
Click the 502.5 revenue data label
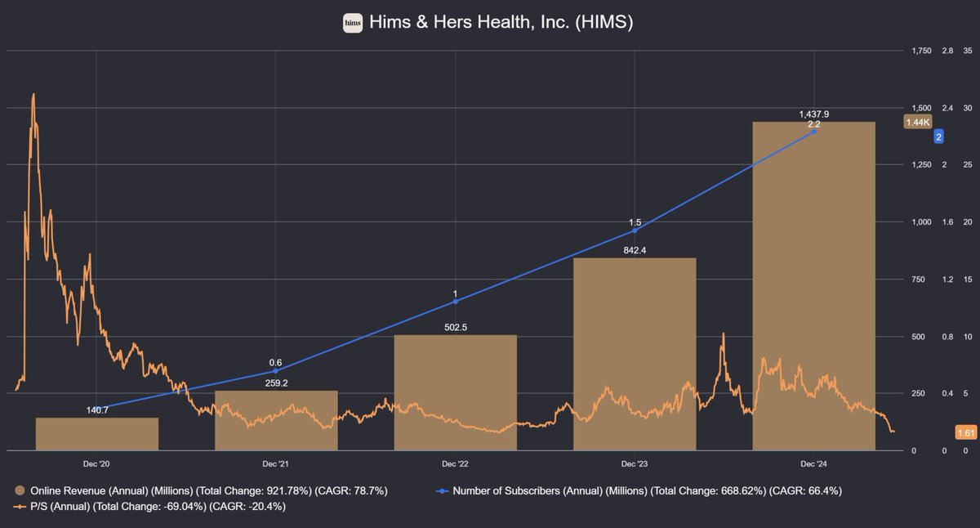tap(456, 328)
